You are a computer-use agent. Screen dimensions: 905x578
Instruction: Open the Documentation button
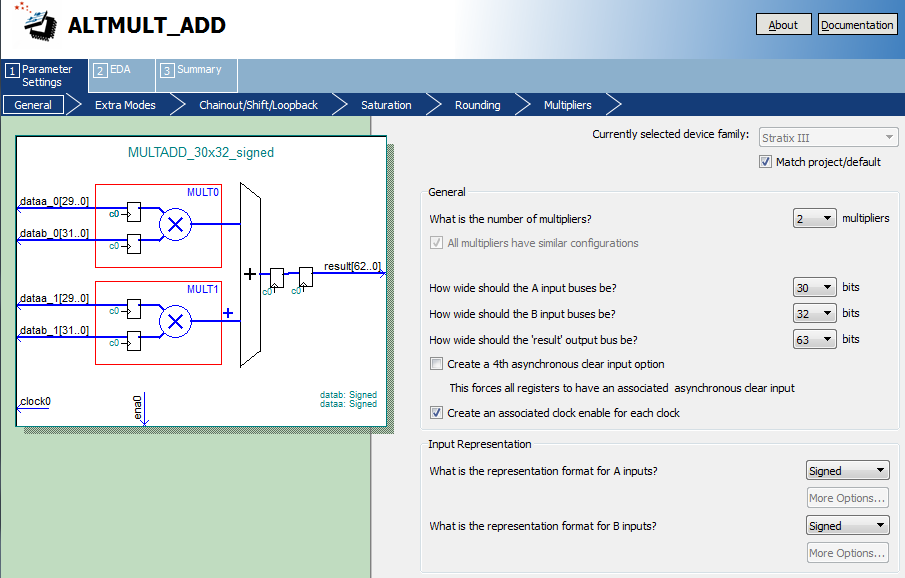(x=857, y=24)
